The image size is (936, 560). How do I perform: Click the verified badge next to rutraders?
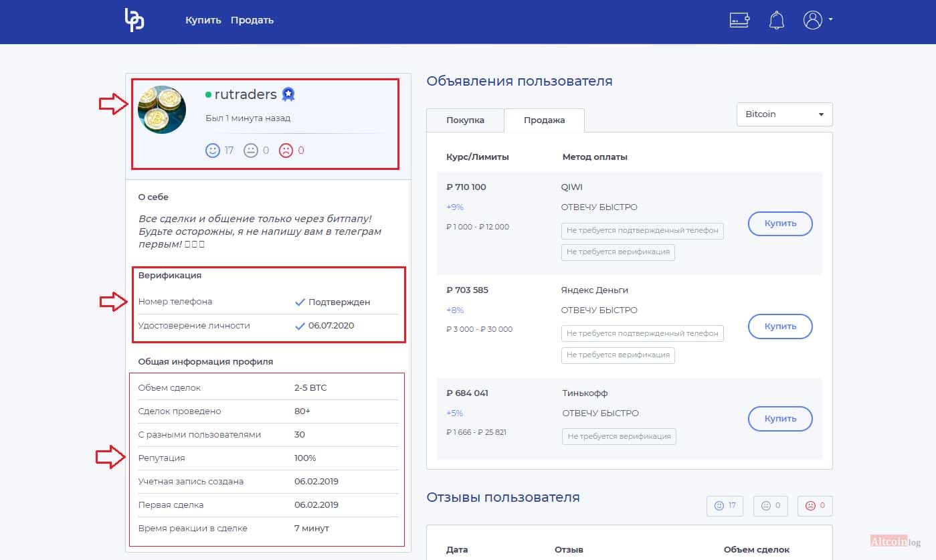pos(288,94)
